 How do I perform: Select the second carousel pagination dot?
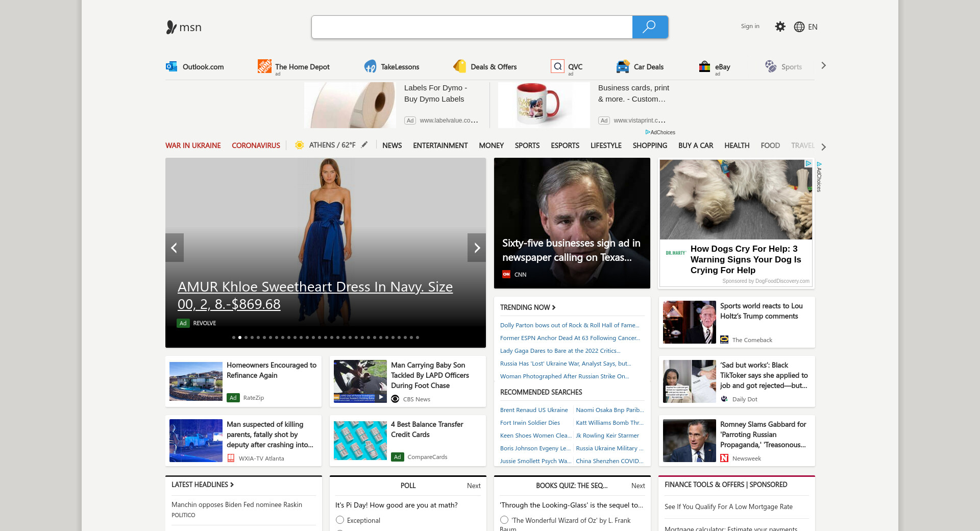coord(240,337)
